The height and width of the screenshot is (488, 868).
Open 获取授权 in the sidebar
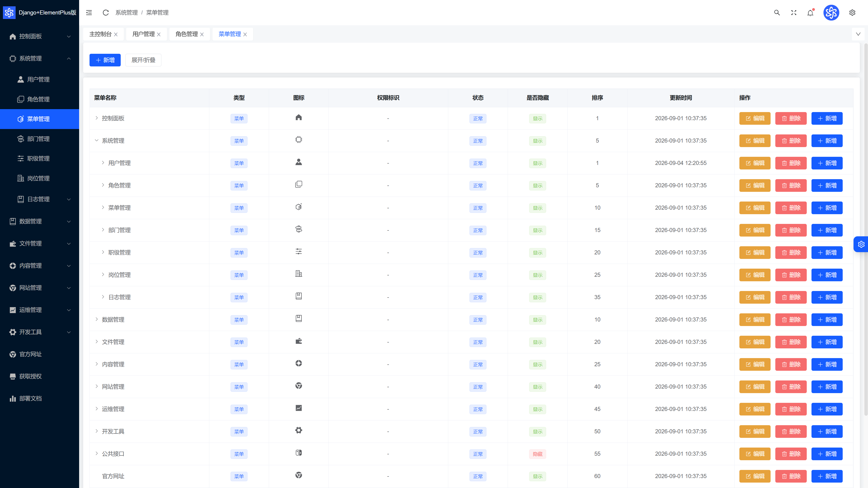39,376
